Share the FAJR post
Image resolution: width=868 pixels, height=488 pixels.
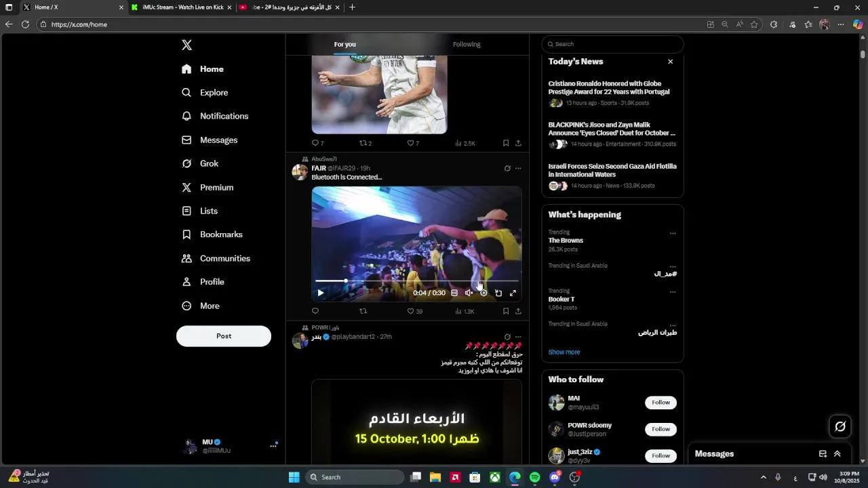click(518, 312)
